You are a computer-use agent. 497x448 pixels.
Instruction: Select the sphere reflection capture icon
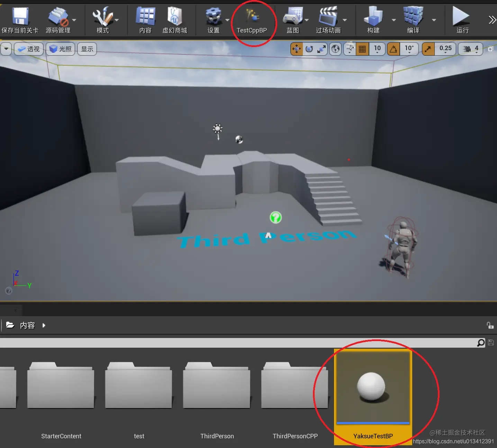point(239,139)
